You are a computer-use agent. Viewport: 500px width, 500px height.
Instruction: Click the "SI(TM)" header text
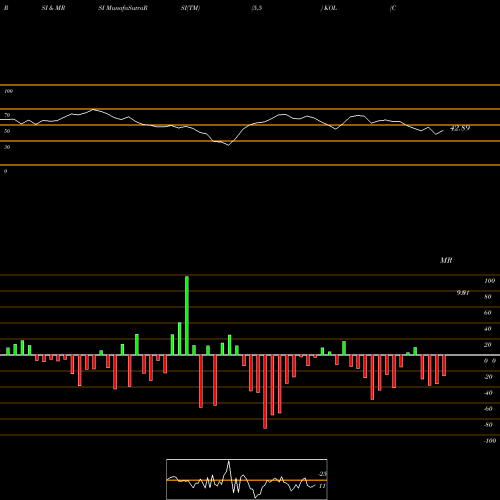coord(190,8)
